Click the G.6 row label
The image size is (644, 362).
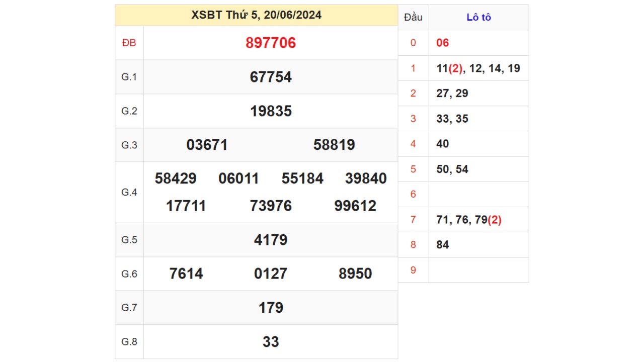129,274
